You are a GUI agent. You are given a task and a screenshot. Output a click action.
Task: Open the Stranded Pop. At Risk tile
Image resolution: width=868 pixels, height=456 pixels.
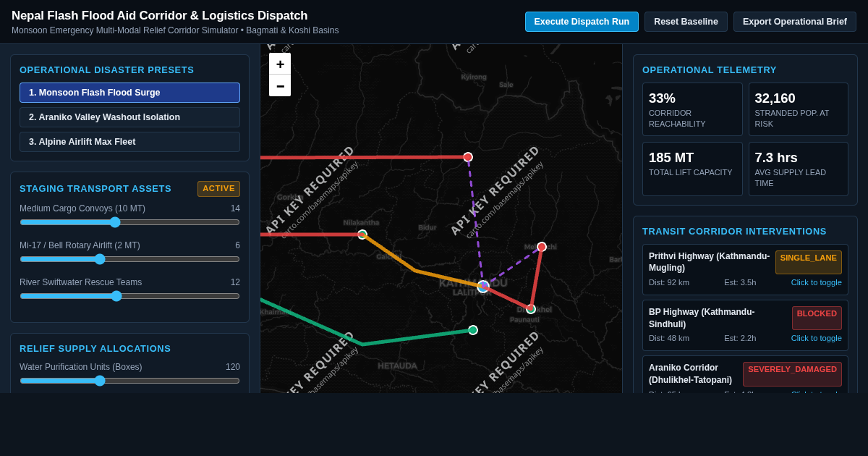coord(798,109)
